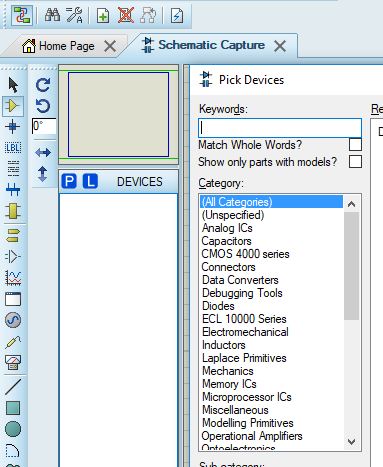The height and width of the screenshot is (467, 383).
Task: Select Electromechanical category
Action: click(271, 332)
